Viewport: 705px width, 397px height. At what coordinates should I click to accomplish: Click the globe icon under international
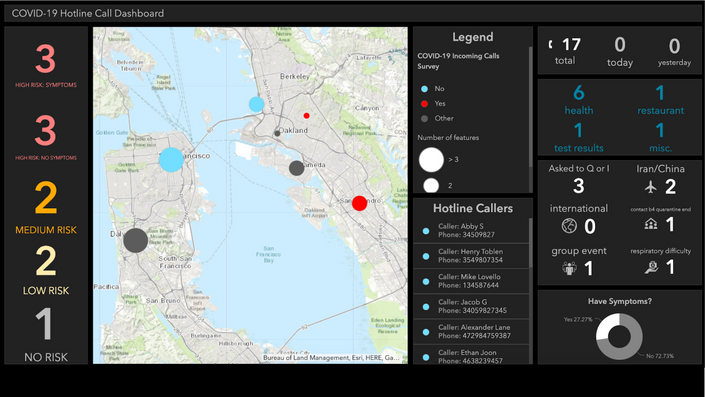pos(569,225)
